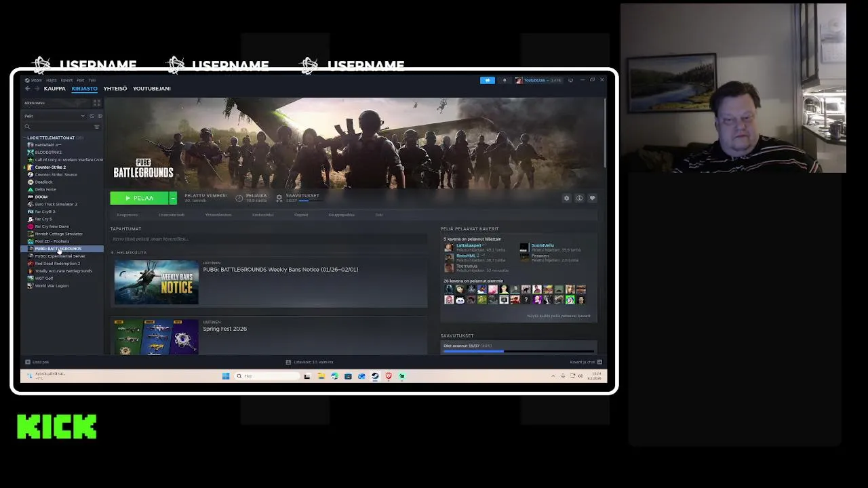The height and width of the screenshot is (488, 868).
Task: Select World War Legion
Action: pyautogui.click(x=52, y=285)
